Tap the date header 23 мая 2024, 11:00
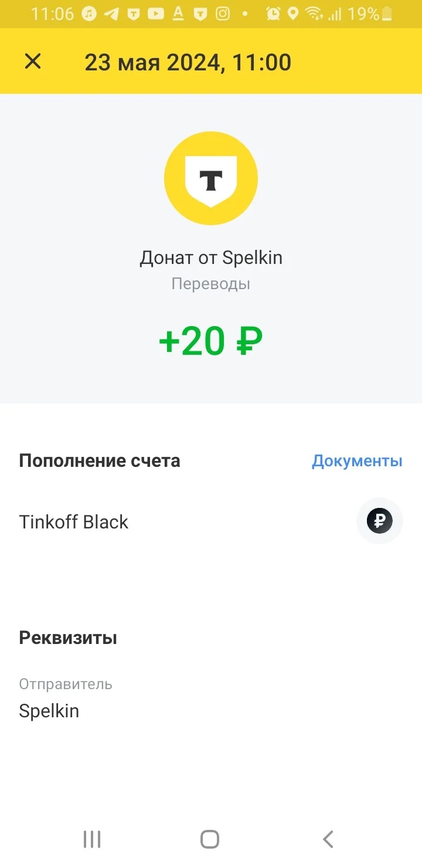The width and height of the screenshot is (422, 868). 188,62
